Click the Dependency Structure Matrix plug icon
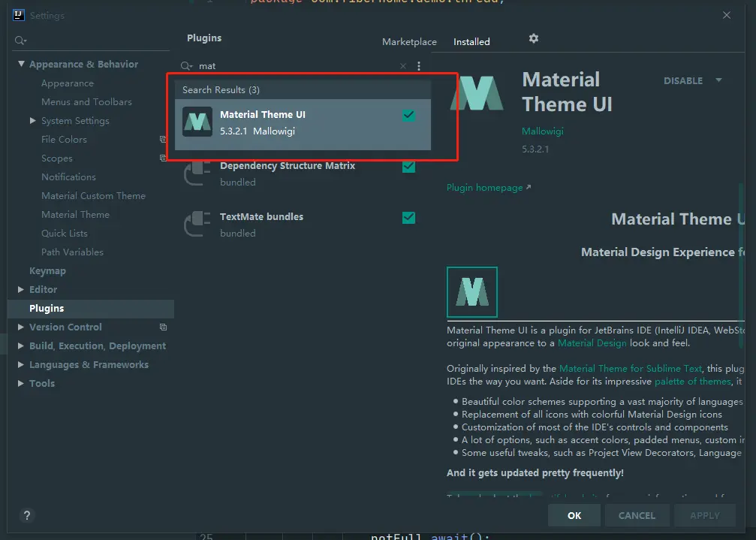This screenshot has height=540, width=756. 197,173
